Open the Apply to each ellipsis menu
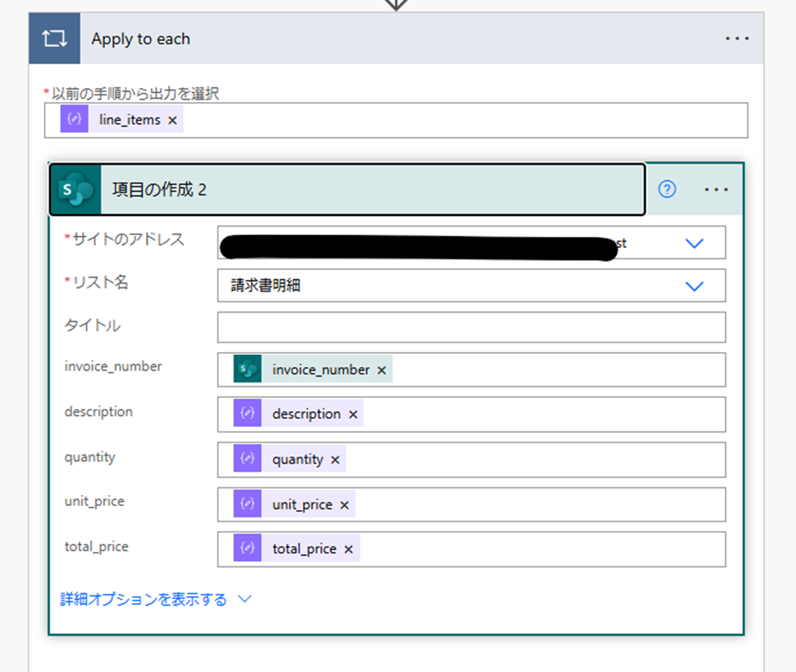Image resolution: width=796 pixels, height=672 pixels. point(737,39)
